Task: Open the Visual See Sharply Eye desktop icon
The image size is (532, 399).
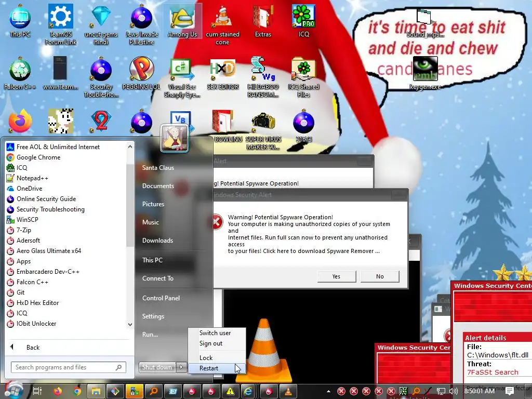Action: point(182,77)
